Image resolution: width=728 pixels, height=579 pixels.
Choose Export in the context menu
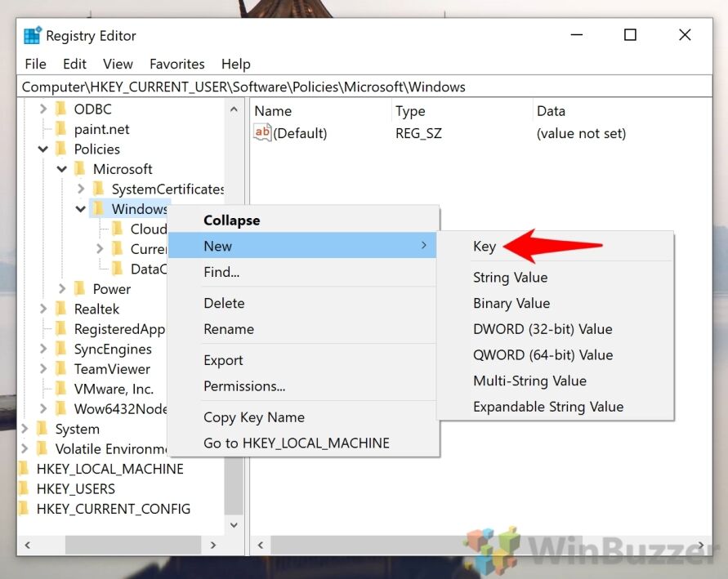coord(304,359)
